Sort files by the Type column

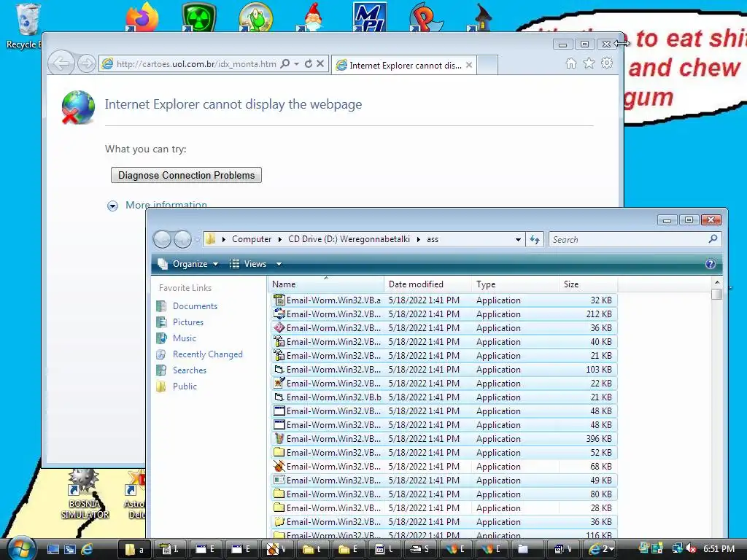516,284
